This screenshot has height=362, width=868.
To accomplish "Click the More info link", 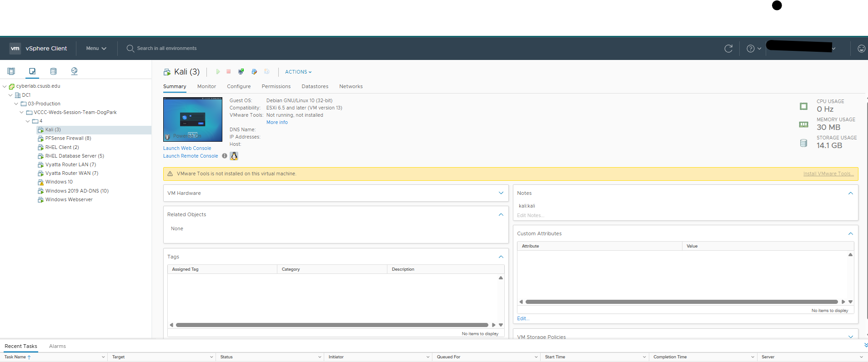I will (277, 123).
